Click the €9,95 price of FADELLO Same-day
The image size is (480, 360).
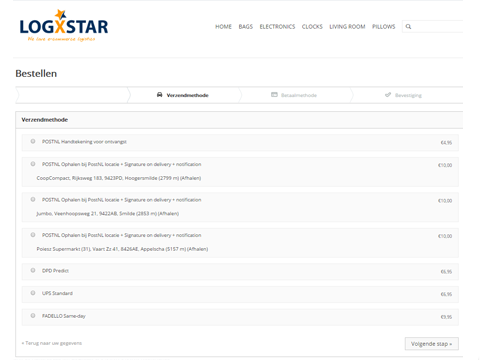446,317
